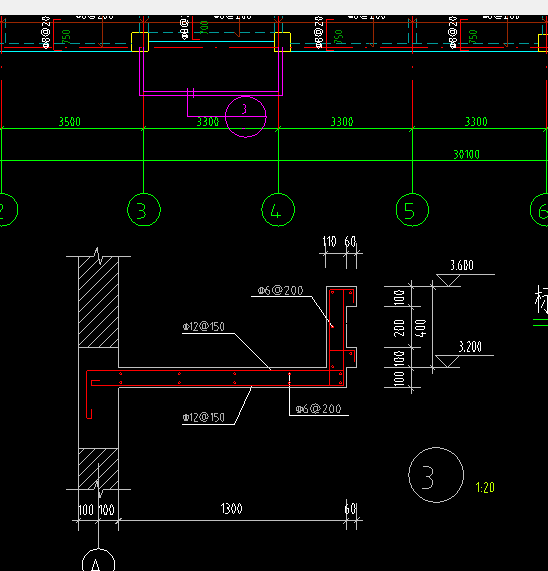This screenshot has width=548, height=571.
Task: Click the vertical 200 dimension text
Action: coord(399,328)
